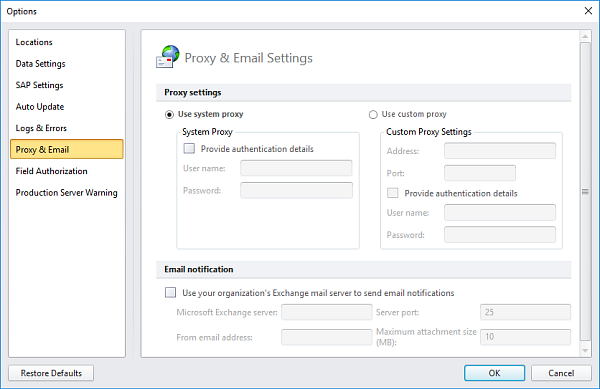Screen dimensions: 600x389
Task: Click the custom proxy Port field
Action: click(480, 173)
